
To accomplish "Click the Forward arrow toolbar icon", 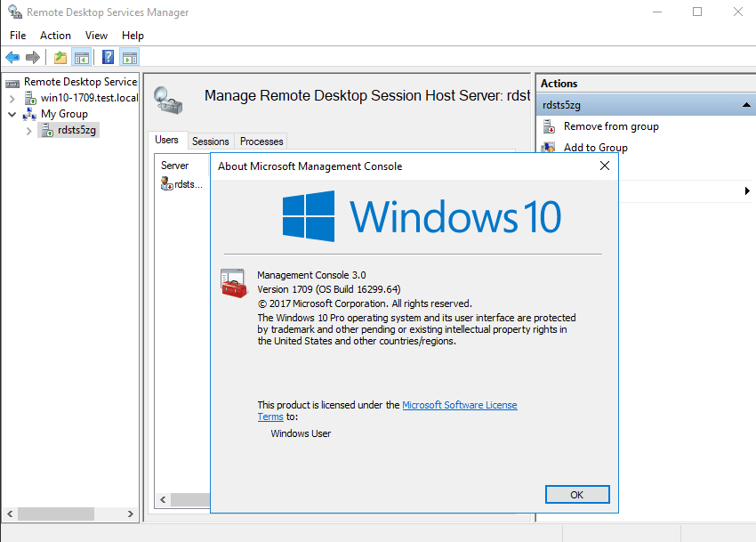I will tap(33, 58).
